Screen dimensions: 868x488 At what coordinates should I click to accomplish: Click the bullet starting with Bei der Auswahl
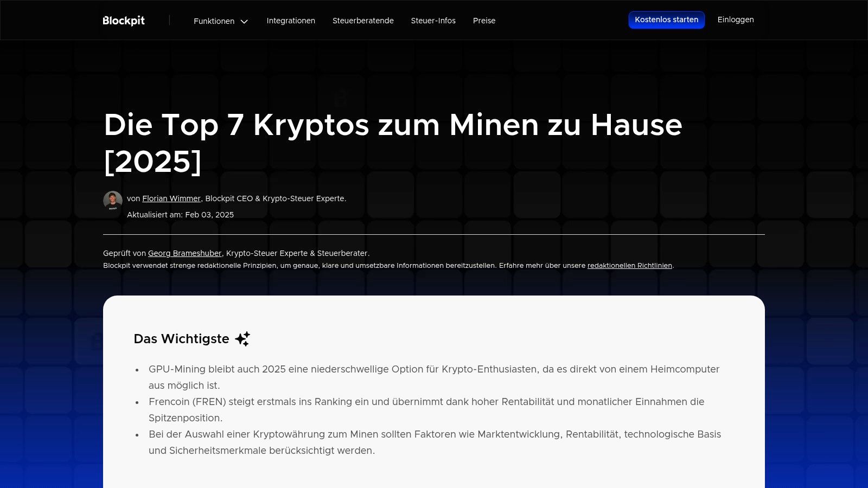(435, 442)
